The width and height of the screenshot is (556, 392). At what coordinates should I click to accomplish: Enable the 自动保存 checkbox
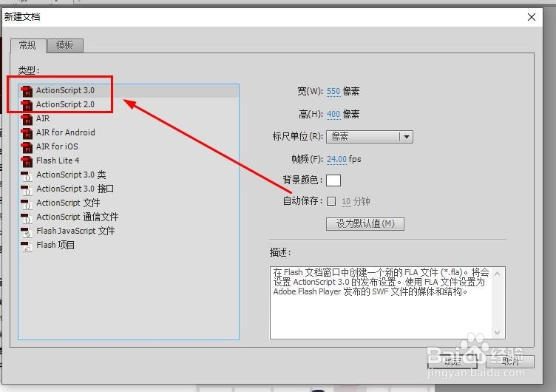331,201
